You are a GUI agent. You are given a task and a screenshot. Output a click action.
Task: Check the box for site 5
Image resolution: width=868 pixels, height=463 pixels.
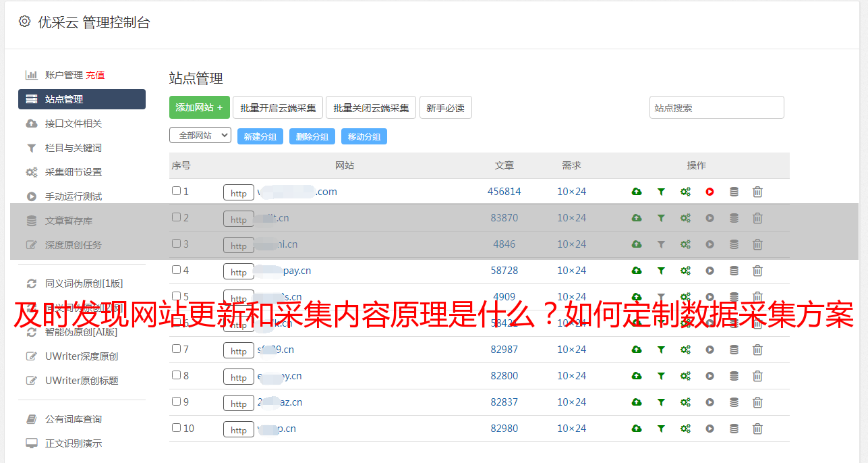coord(176,296)
